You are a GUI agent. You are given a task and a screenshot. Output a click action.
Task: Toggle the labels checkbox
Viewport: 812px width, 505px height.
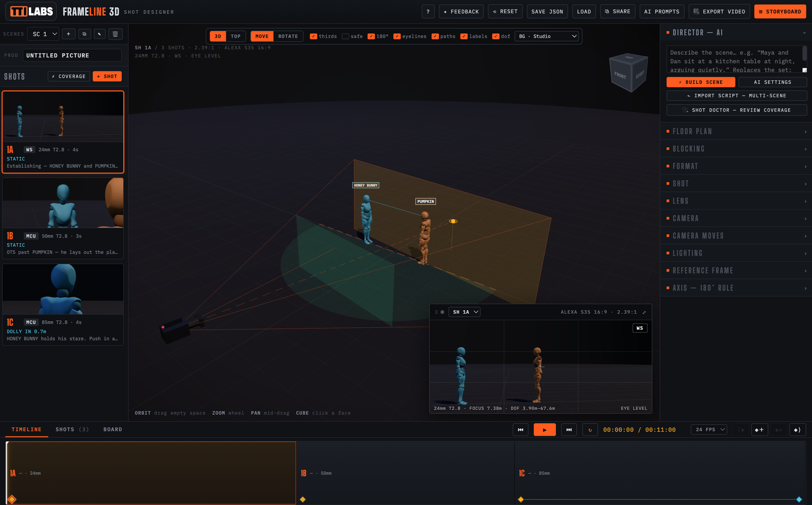464,37
